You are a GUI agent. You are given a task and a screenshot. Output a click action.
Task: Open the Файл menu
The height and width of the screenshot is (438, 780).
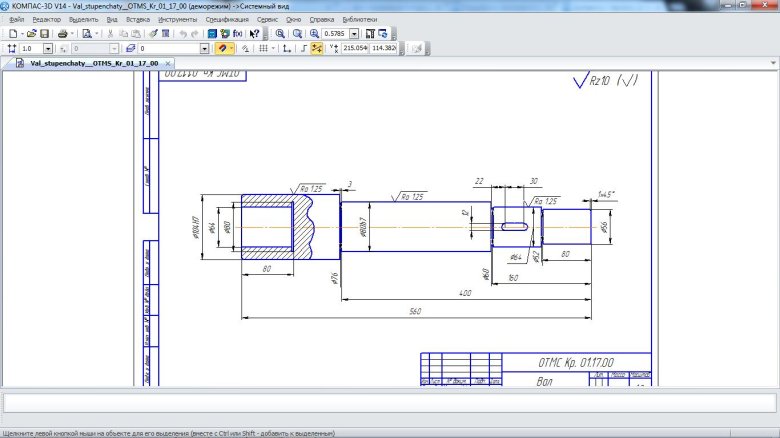coord(15,19)
